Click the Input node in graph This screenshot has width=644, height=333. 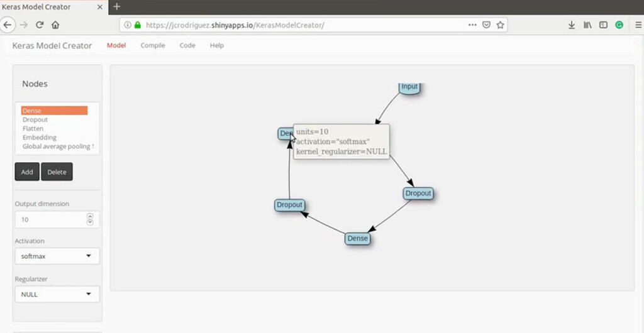click(409, 87)
